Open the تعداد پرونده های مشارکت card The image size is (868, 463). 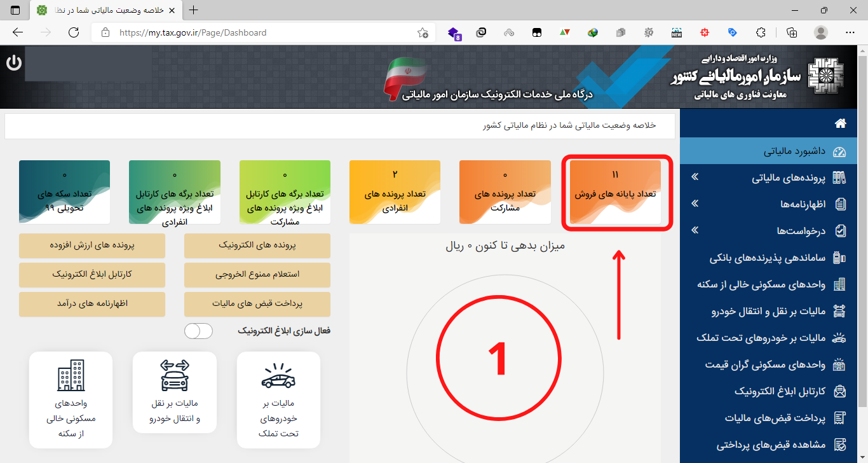(505, 192)
